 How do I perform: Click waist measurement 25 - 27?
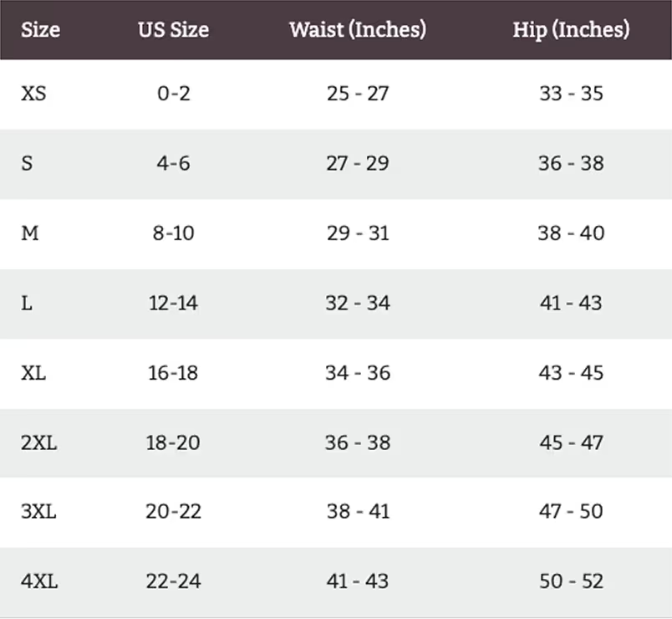[358, 93]
